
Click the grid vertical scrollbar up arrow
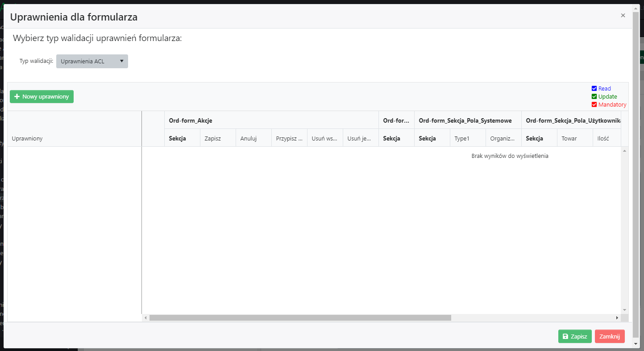tap(624, 151)
